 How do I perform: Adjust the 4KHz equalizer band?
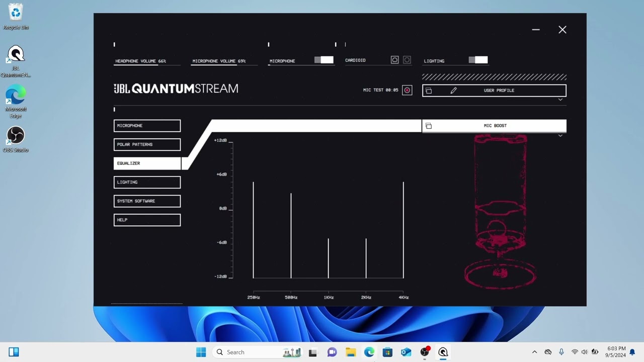click(x=404, y=230)
